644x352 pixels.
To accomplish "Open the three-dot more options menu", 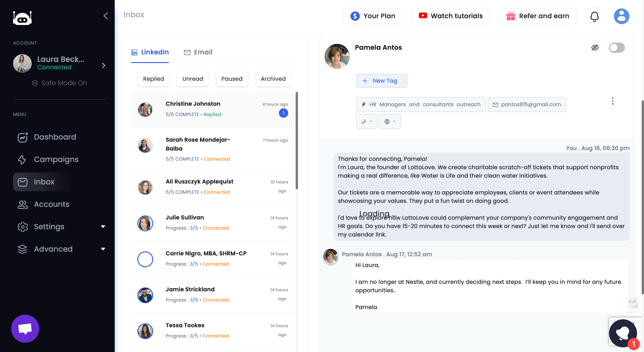I will point(613,101).
